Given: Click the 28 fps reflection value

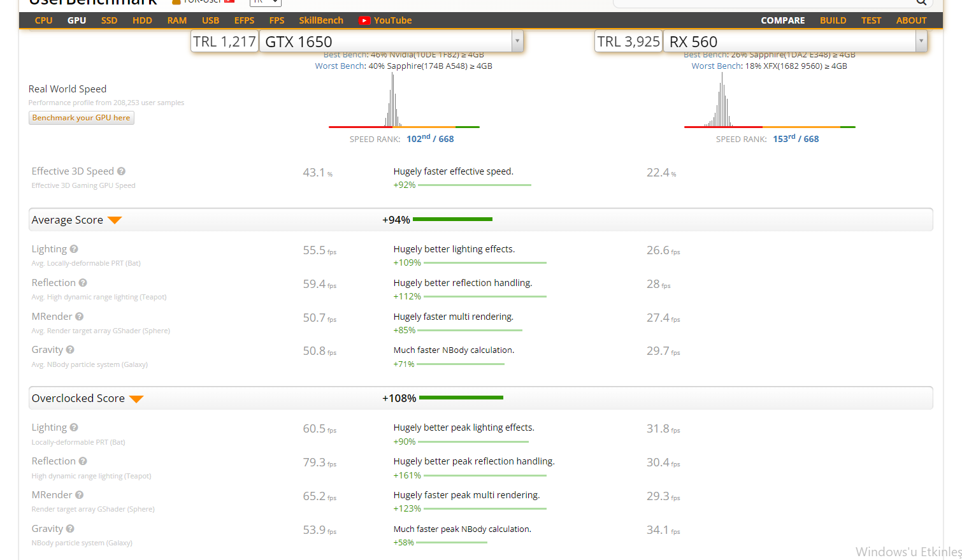Looking at the screenshot, I should point(659,284).
